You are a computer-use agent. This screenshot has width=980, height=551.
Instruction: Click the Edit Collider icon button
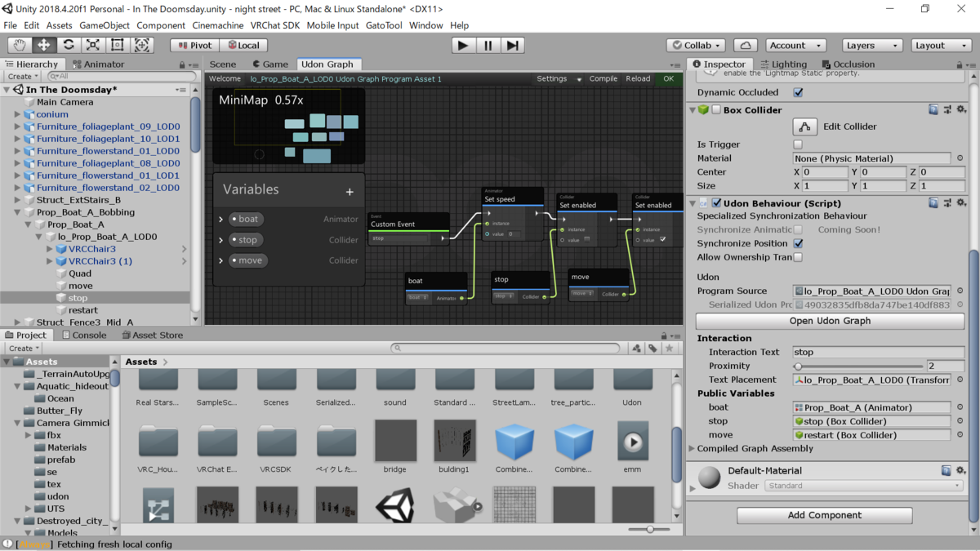pos(805,127)
